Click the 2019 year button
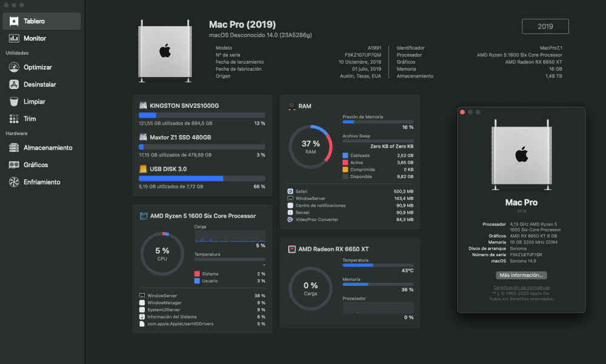Screen dimensions: 606x364 (545, 26)
